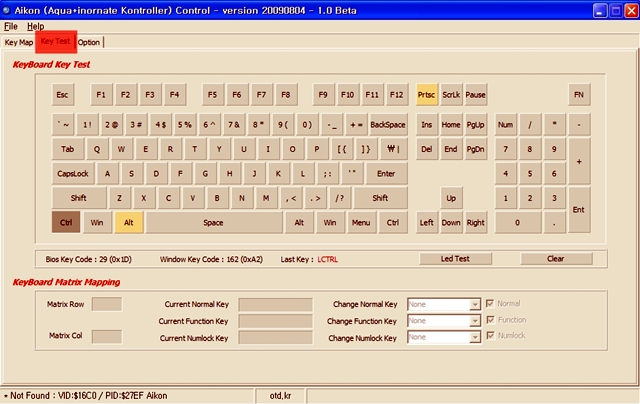Screen dimensions: 640x404
Task: Click the numpad Ent key
Action: tap(579, 210)
